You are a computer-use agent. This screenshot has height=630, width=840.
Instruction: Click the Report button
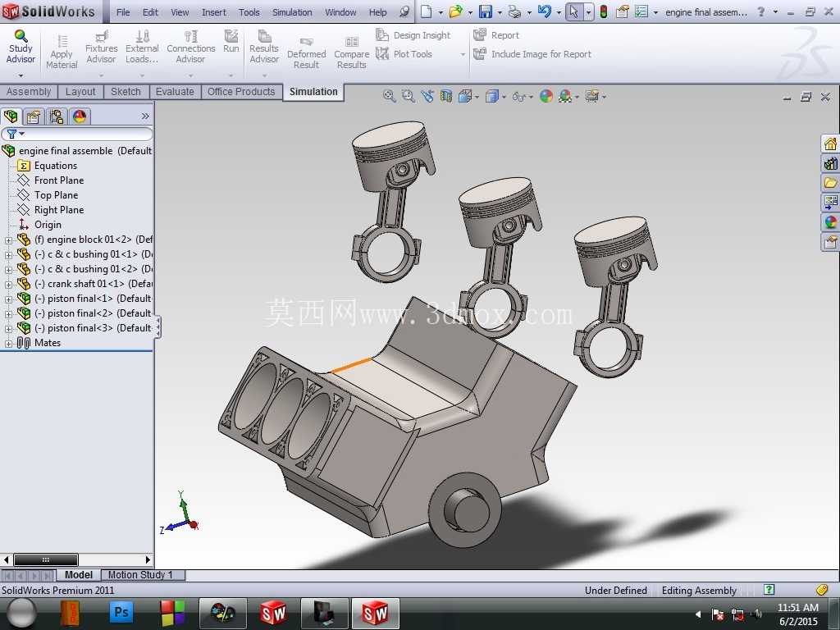pyautogui.click(x=496, y=35)
